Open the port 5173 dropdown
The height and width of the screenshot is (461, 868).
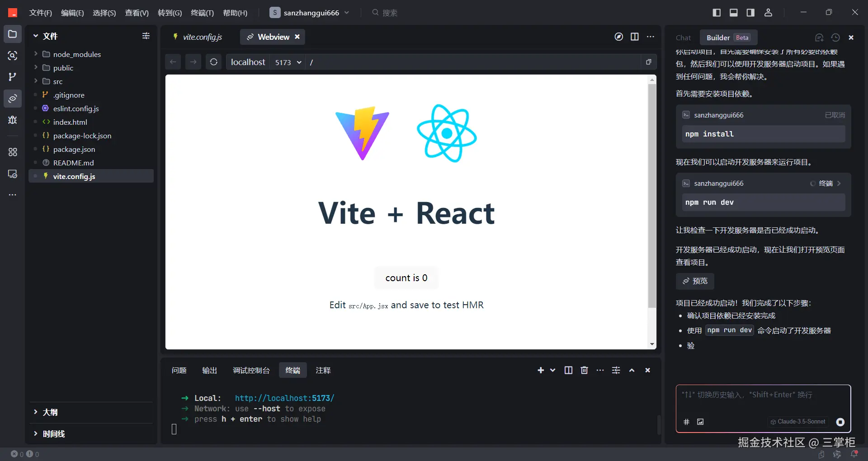coord(288,62)
